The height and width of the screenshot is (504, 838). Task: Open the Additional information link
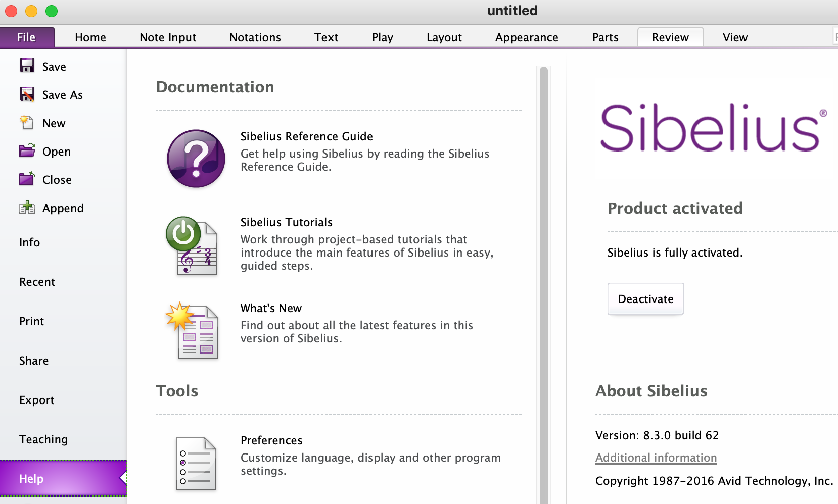[656, 458]
